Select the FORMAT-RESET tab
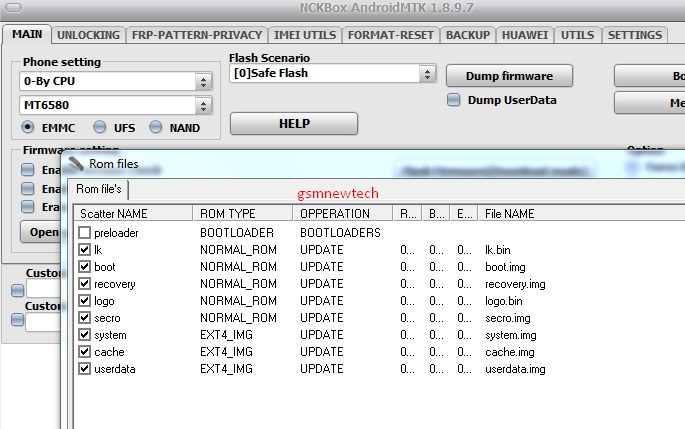 pos(391,35)
